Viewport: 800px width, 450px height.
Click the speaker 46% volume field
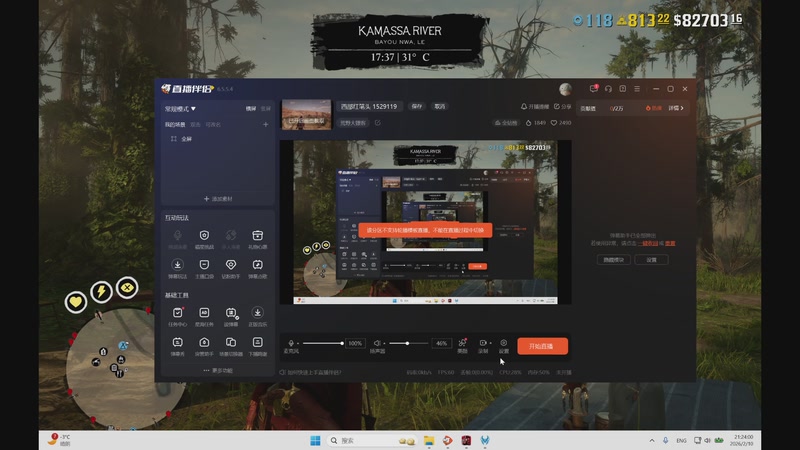tap(441, 343)
